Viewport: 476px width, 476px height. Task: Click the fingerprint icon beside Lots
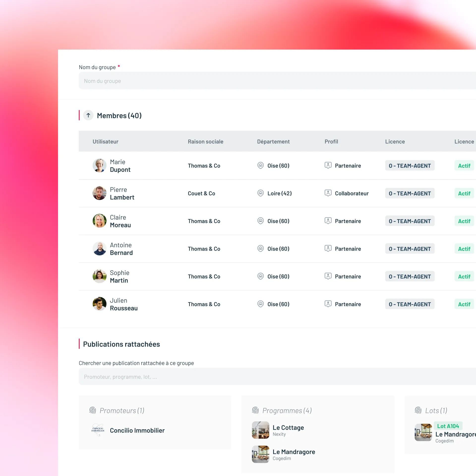click(418, 410)
